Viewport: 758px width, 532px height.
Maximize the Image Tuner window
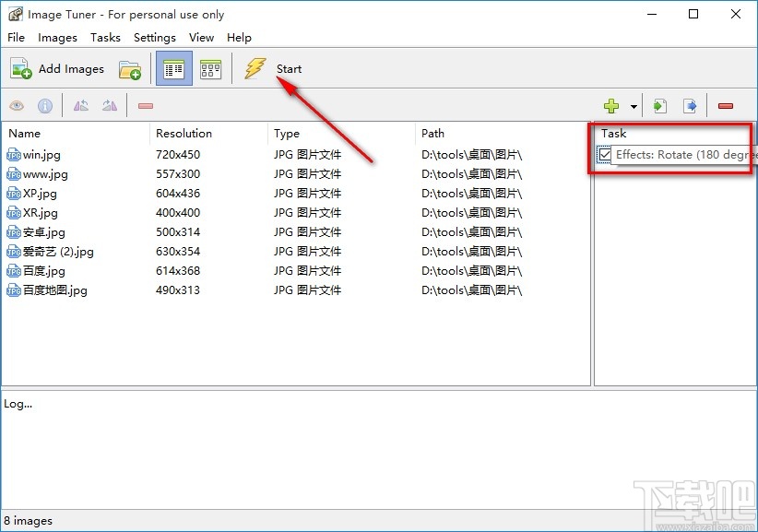coord(693,14)
